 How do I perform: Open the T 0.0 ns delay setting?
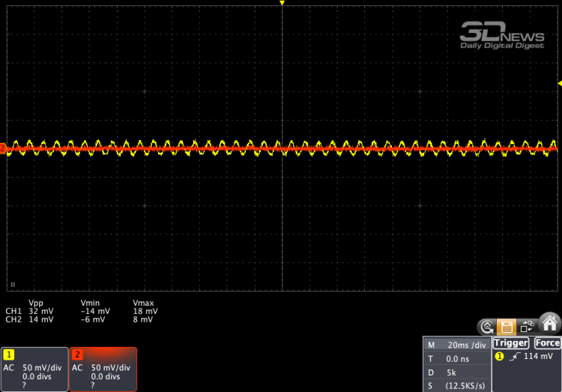point(456,358)
